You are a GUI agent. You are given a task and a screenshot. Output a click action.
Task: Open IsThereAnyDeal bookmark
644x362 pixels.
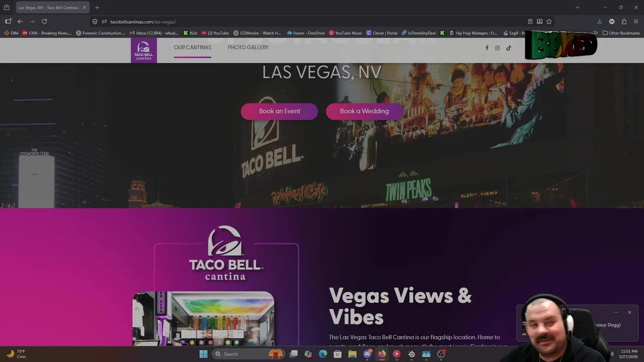419,33
